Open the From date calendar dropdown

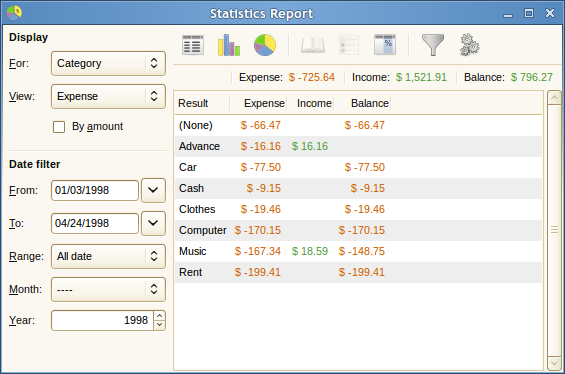click(x=153, y=190)
